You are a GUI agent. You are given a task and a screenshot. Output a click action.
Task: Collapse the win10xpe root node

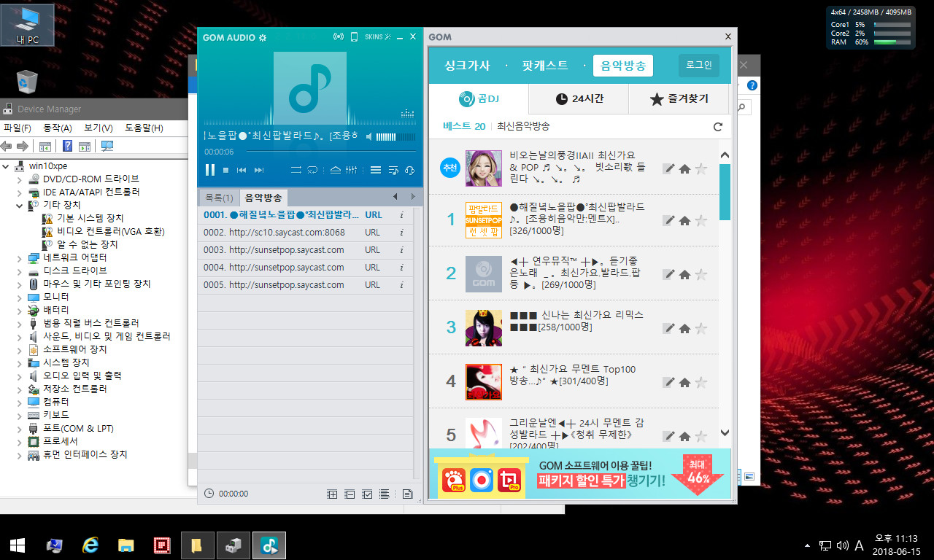coord(7,166)
